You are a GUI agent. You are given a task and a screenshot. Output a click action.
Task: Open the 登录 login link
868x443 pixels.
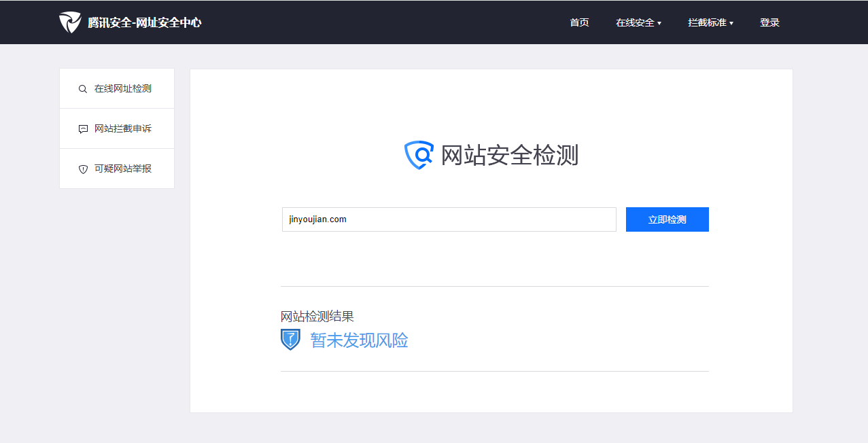769,22
